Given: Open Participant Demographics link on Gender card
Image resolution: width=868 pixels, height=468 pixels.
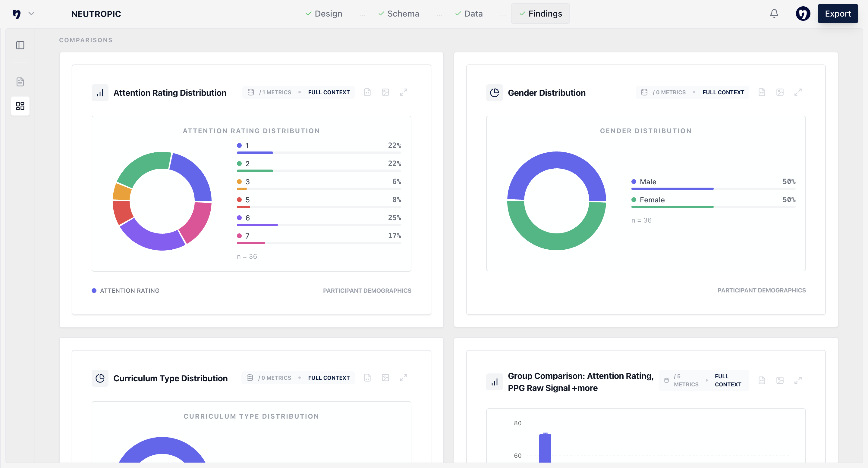Looking at the screenshot, I should pos(761,290).
